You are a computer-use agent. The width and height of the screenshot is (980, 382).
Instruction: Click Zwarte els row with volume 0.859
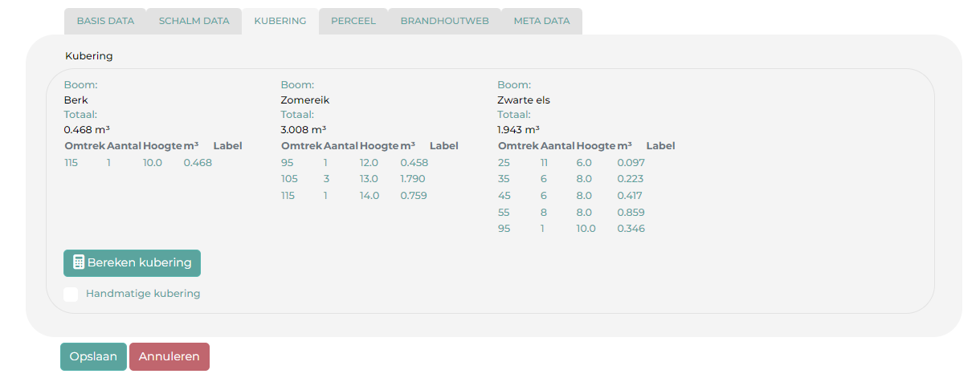tap(570, 213)
